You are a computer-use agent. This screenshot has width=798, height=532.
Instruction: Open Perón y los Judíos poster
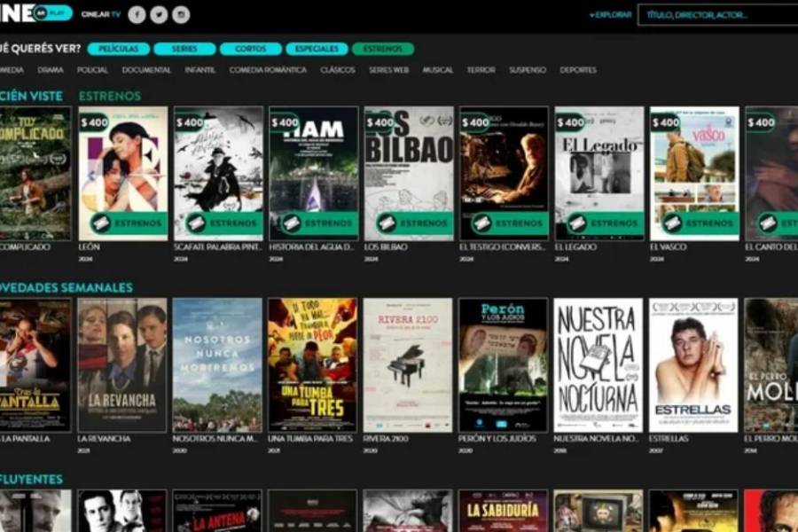tap(503, 365)
